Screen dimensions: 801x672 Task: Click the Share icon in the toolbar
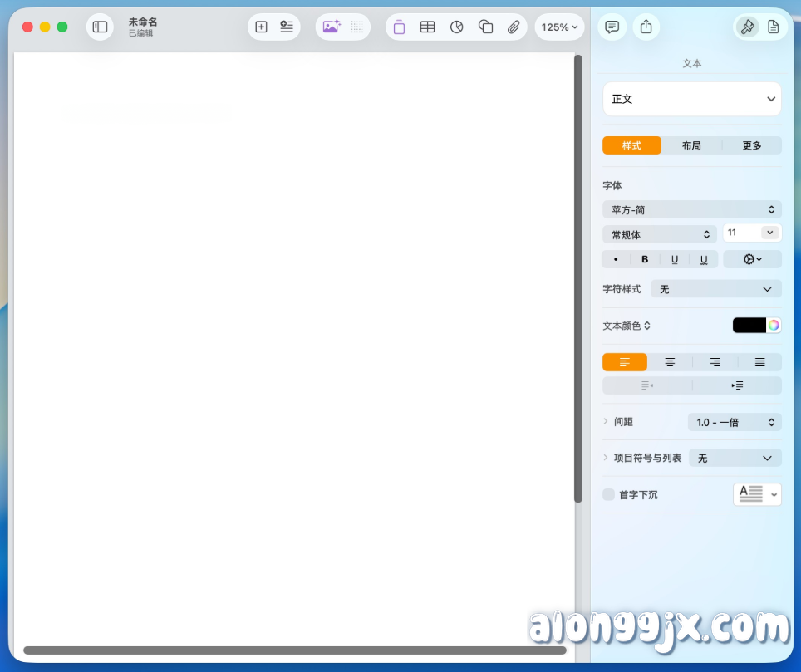[x=646, y=27]
